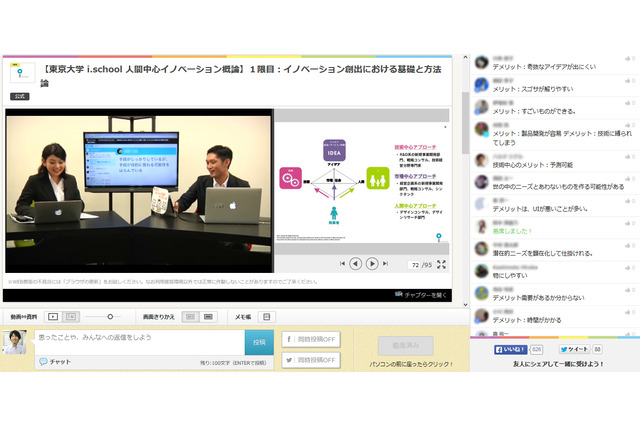
Task: Click the scroll-up arrow beside the lesson area
Action: [x=465, y=58]
